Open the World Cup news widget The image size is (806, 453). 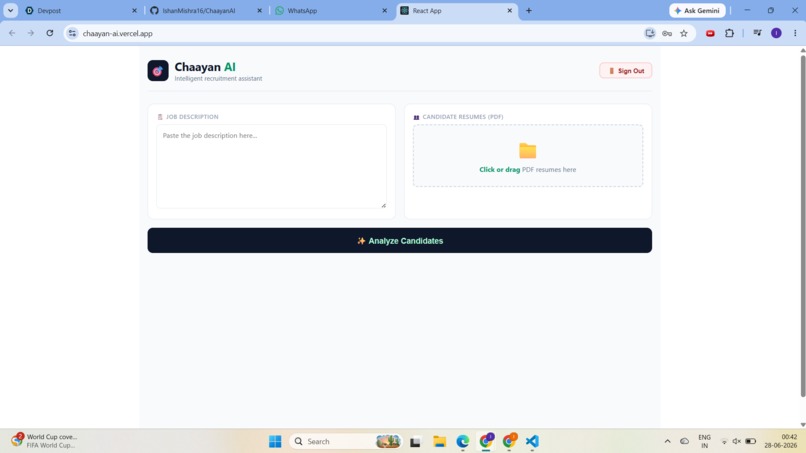[45, 441]
